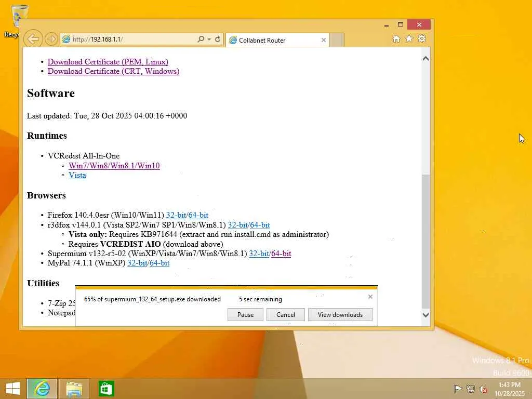The height and width of the screenshot is (399, 532).
Task: Click the Internet Explorer page icon in address bar
Action: pos(66,39)
